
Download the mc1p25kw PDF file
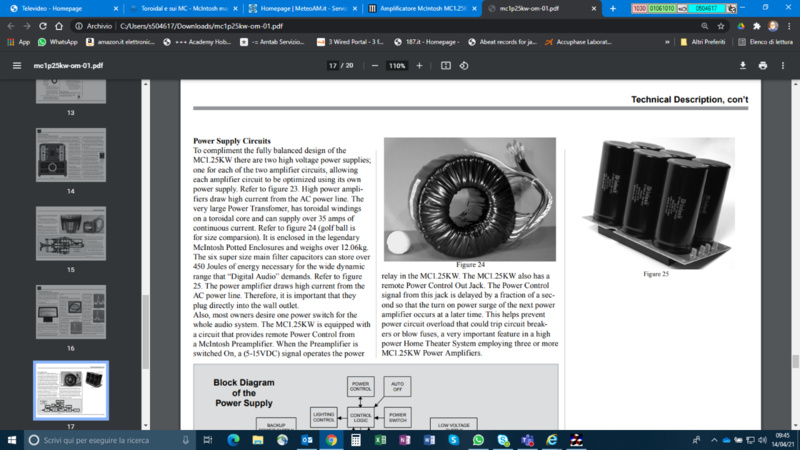click(743, 65)
